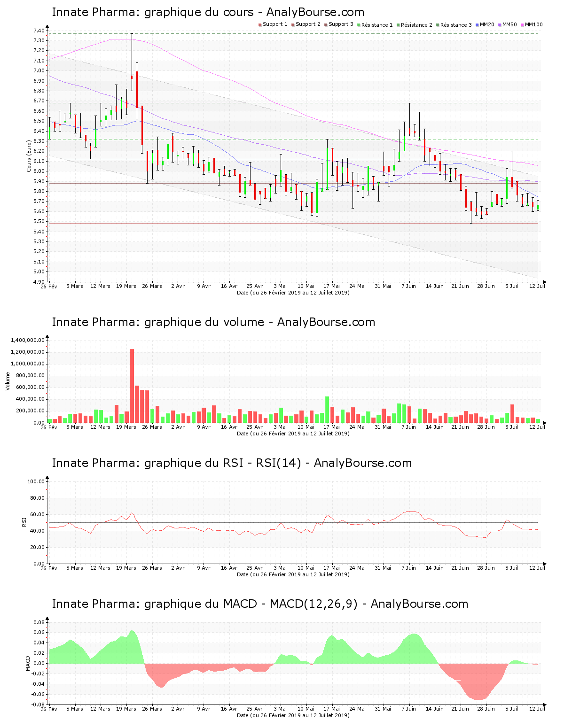Click the 1,400,000.00 volume axis value

click(27, 340)
